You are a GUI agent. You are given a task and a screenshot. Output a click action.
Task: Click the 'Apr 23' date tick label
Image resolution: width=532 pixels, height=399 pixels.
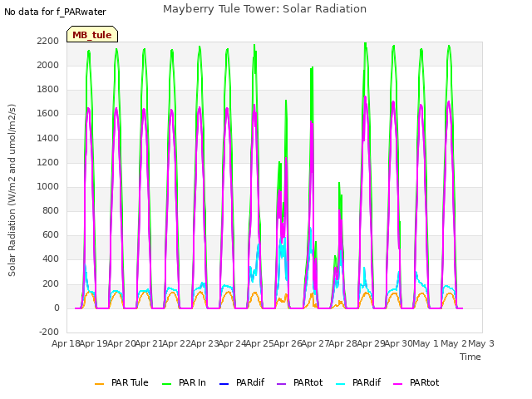click(204, 343)
